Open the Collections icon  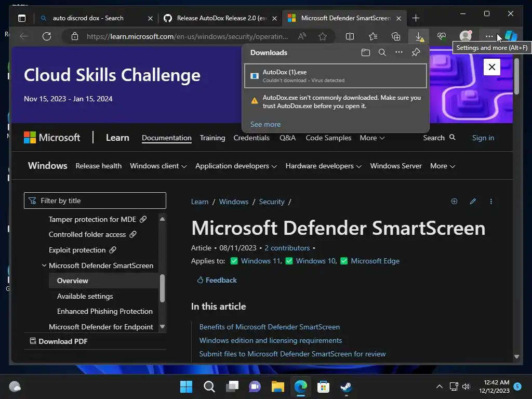(396, 36)
